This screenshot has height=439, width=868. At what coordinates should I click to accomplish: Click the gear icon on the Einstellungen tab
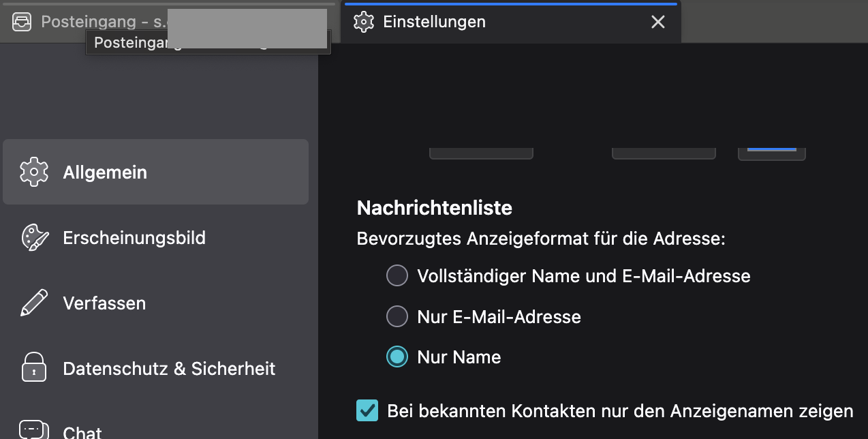tap(365, 22)
